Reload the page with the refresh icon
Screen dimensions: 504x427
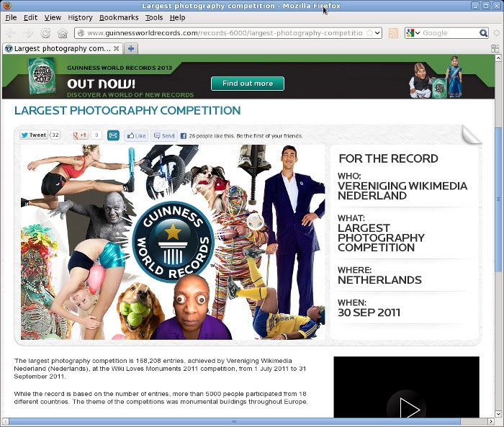click(x=46, y=33)
